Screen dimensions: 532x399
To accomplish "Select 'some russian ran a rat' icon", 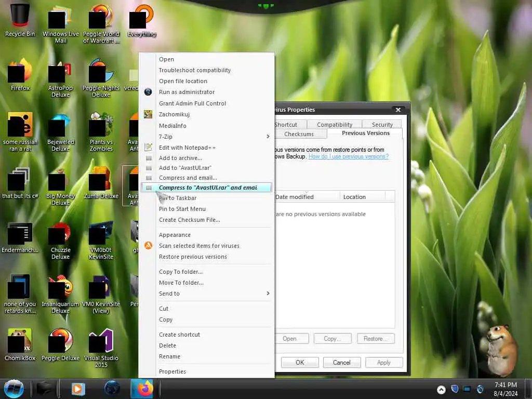I will (20, 131).
